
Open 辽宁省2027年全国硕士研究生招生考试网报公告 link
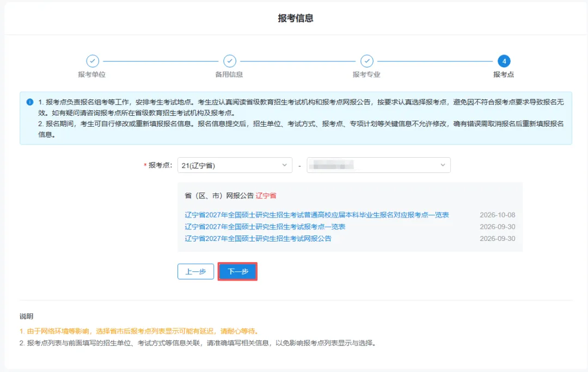pyautogui.click(x=258, y=239)
